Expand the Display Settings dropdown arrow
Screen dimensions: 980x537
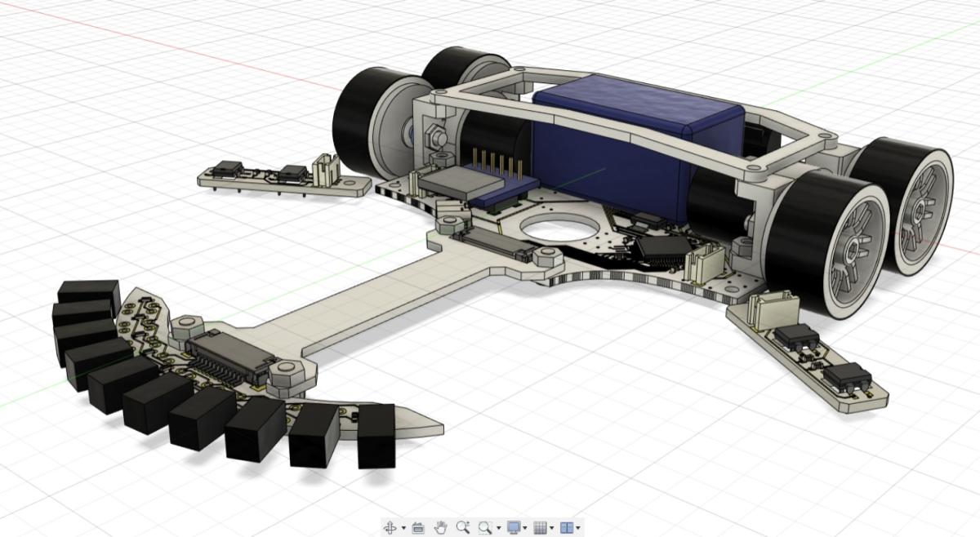[x=526, y=528]
